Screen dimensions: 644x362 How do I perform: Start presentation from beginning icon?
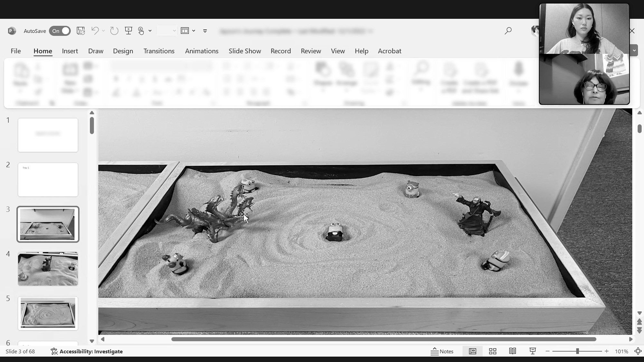click(x=128, y=31)
